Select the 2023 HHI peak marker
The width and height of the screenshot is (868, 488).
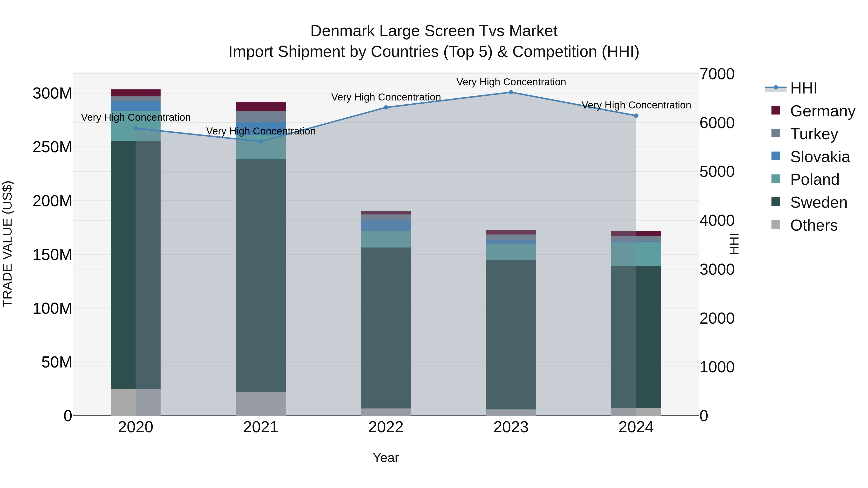pos(511,92)
